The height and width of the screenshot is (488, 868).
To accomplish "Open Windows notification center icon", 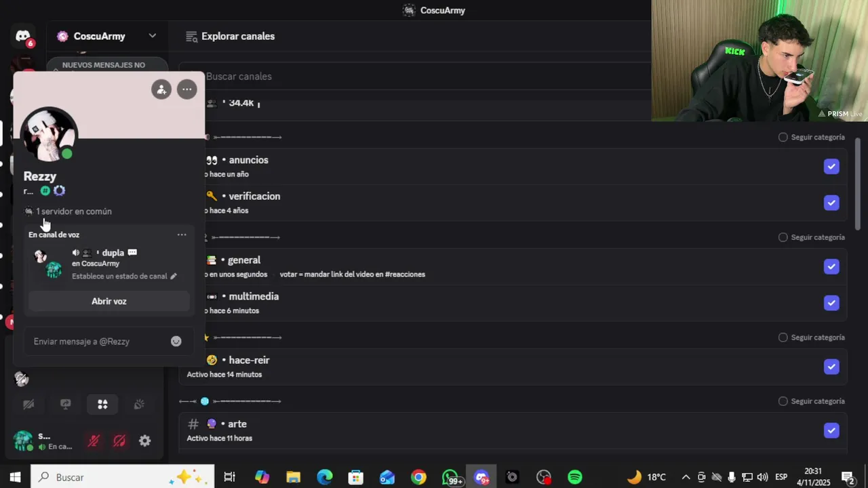I will point(848,477).
